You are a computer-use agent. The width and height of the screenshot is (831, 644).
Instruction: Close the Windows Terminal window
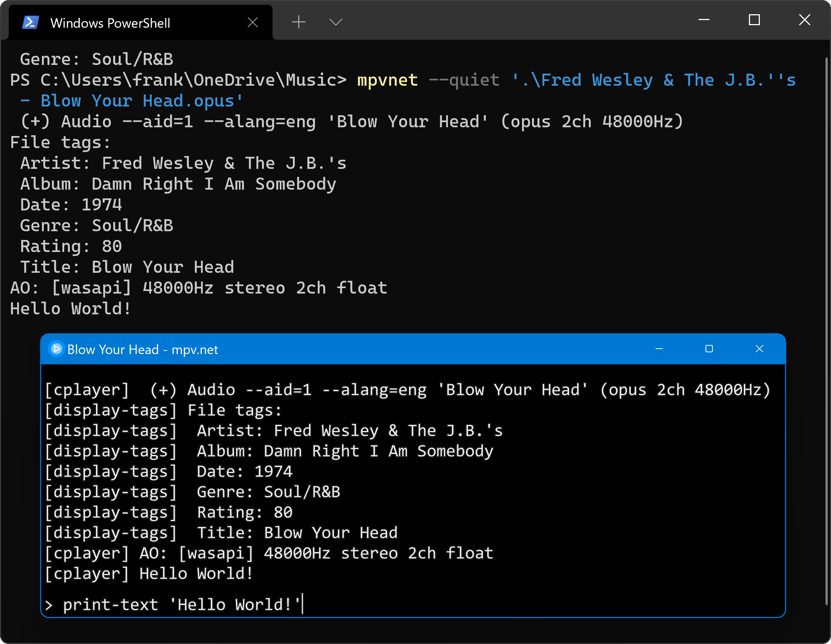(804, 20)
